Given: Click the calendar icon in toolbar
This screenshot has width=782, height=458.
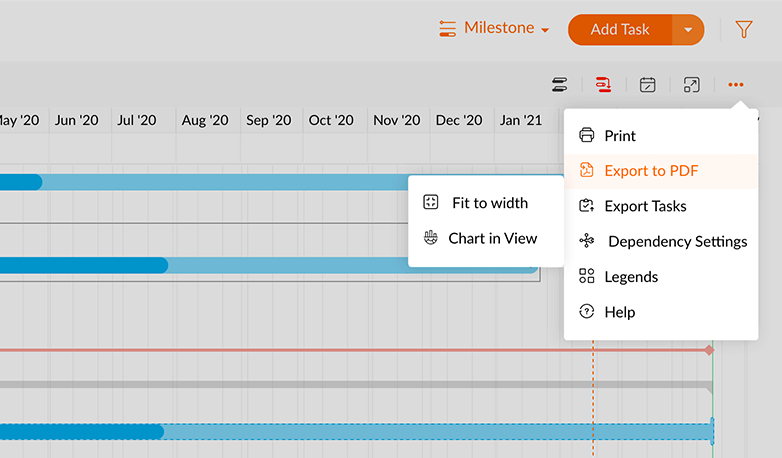Looking at the screenshot, I should (x=648, y=85).
